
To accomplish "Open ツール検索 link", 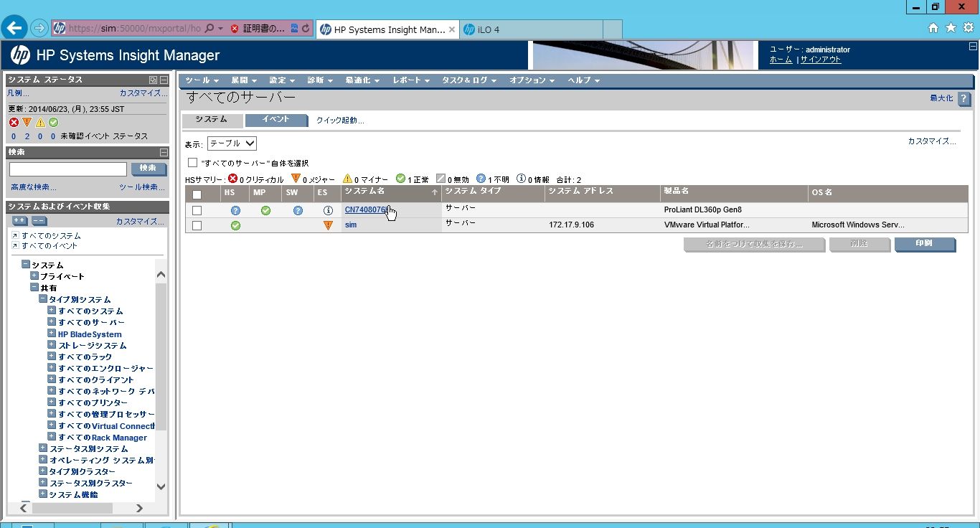I will click(x=142, y=187).
